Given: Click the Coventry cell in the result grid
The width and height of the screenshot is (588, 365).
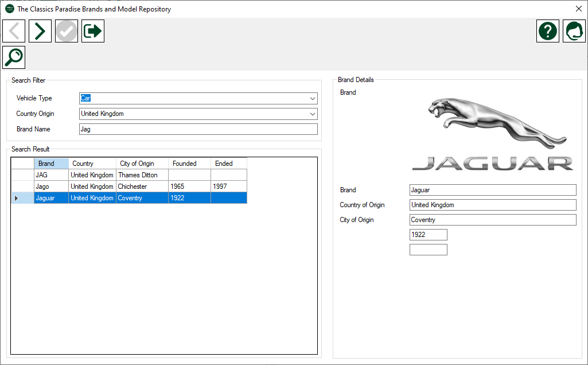Looking at the screenshot, I should (x=142, y=198).
